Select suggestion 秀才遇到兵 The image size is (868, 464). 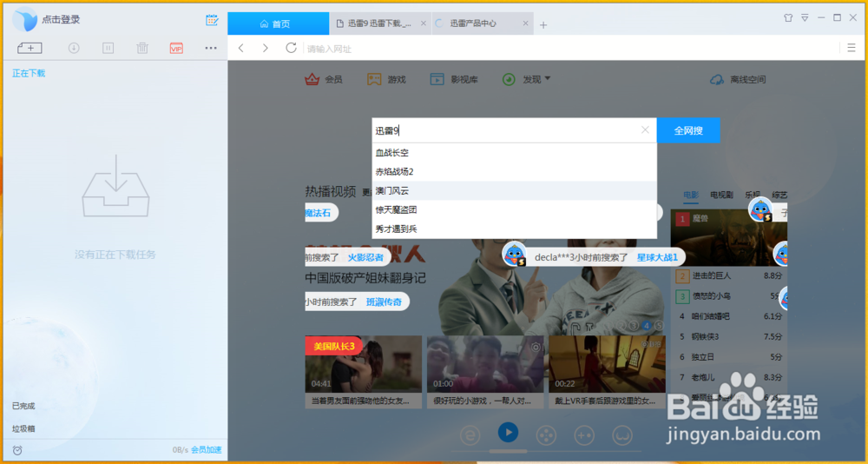click(x=514, y=229)
